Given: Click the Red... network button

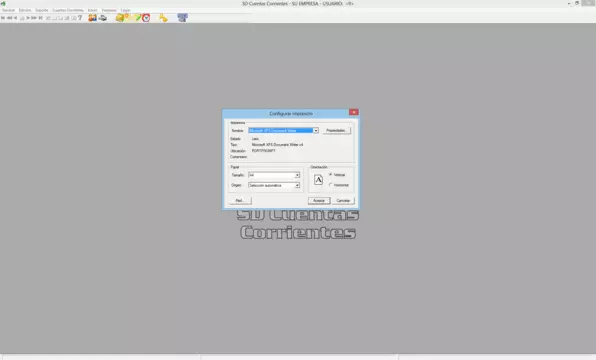Looking at the screenshot, I should pyautogui.click(x=240, y=200).
